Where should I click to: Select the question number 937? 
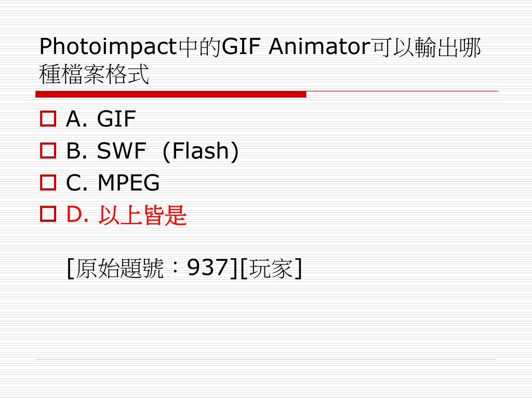coord(208,268)
